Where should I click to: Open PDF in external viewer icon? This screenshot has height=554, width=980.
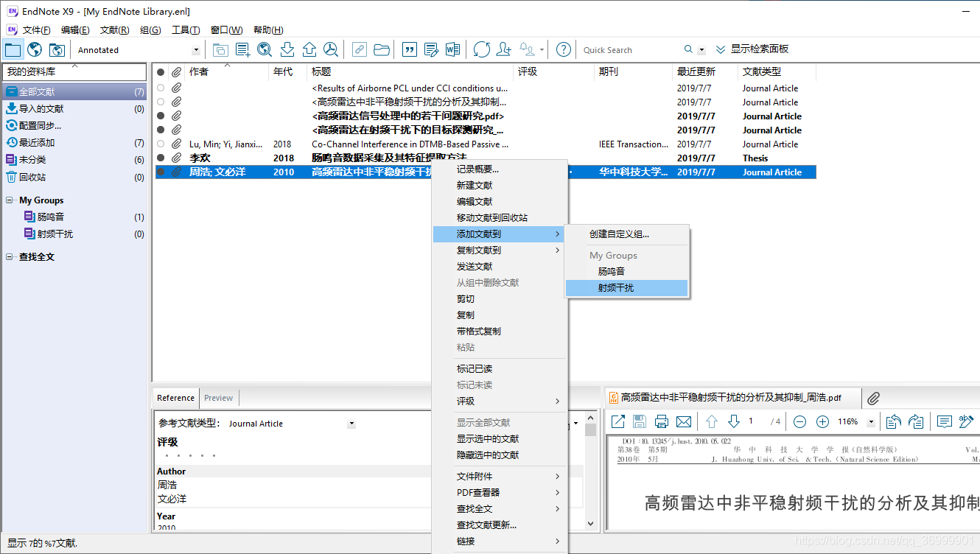pos(618,421)
